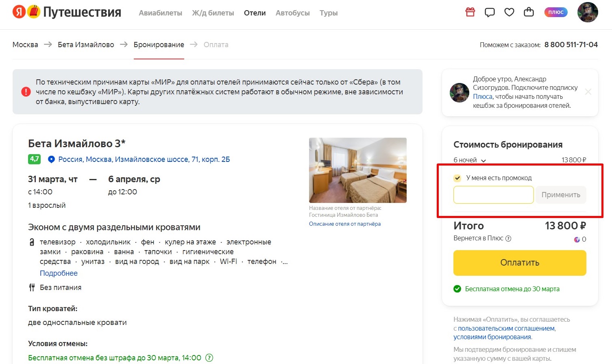Go to the Бета Измайлово breadcrumb
This screenshot has width=612, height=364.
pos(86,45)
